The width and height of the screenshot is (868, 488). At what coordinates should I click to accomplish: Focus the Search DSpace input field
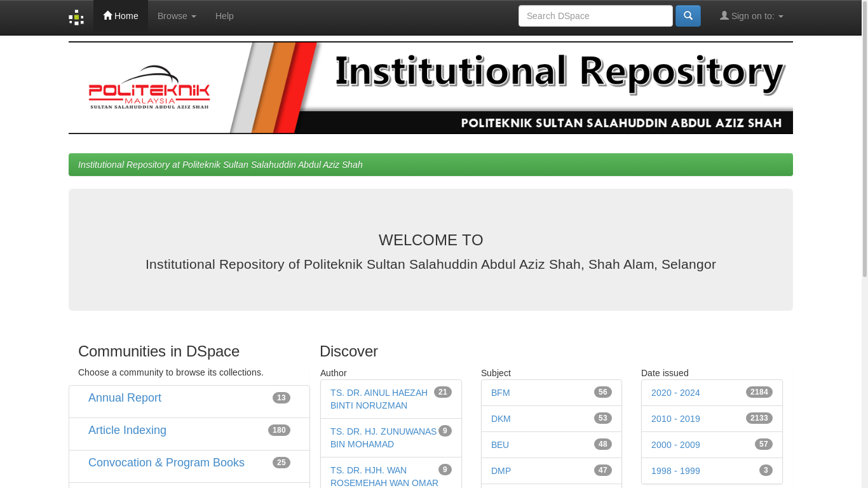click(595, 16)
